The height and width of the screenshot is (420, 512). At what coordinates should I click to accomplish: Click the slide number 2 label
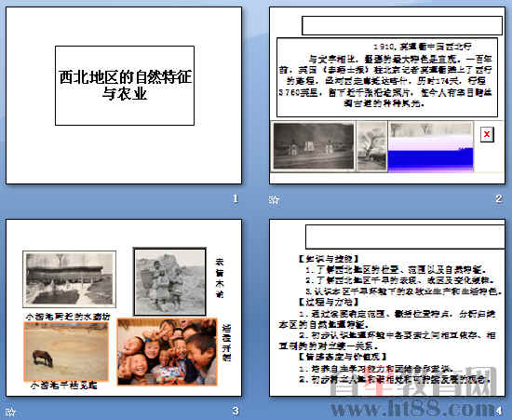(x=499, y=198)
